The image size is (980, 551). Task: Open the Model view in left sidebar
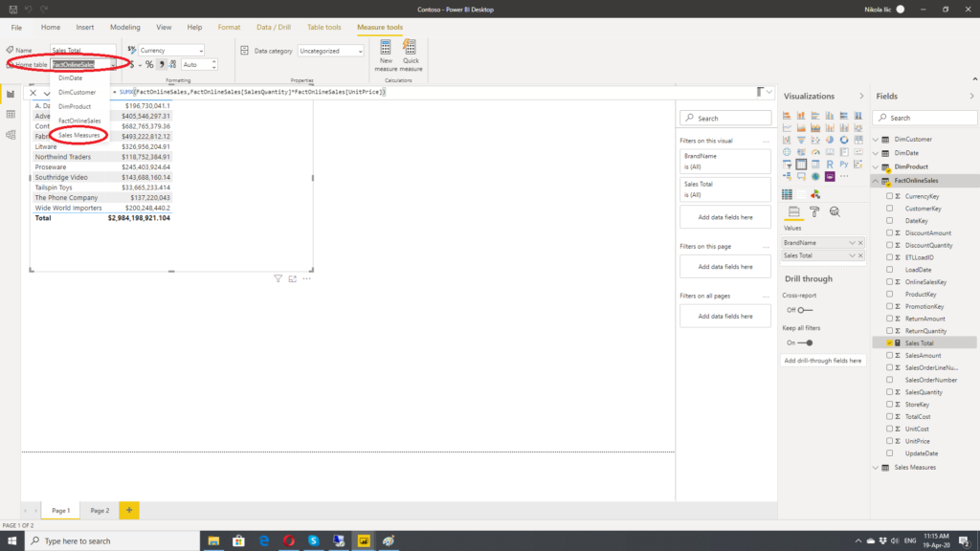[11, 135]
